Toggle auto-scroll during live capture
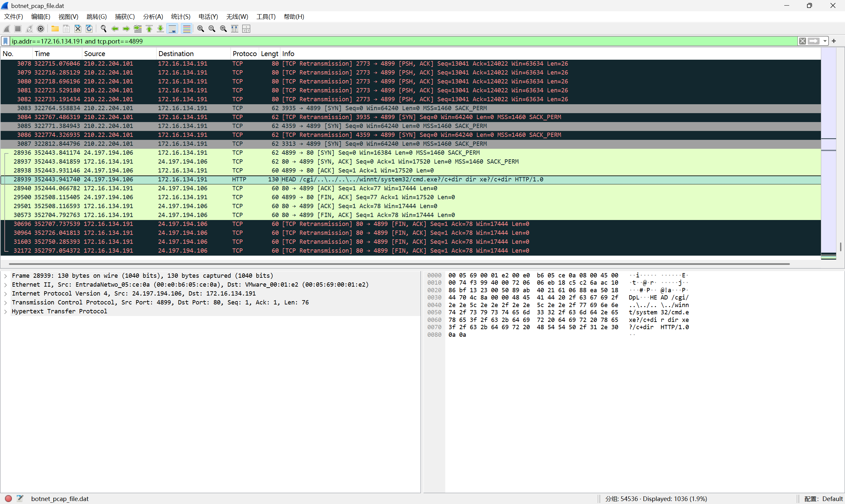 pyautogui.click(x=173, y=29)
